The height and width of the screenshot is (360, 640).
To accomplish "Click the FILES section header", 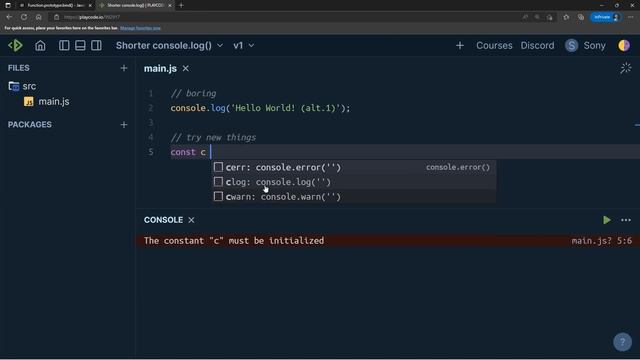I will point(19,68).
